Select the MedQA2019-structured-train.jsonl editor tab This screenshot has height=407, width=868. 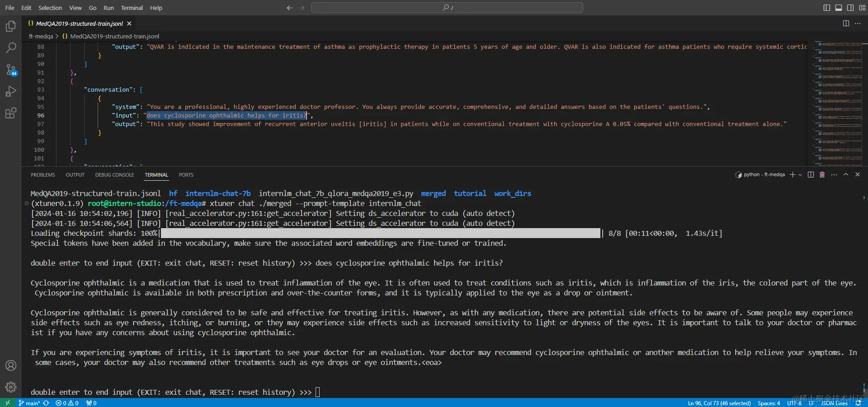click(x=80, y=23)
